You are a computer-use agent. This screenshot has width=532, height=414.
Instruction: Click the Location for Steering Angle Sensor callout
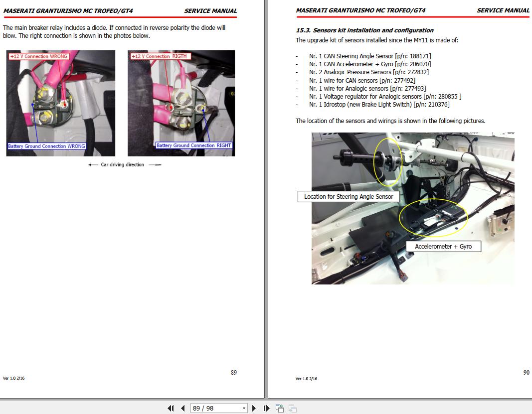(349, 197)
